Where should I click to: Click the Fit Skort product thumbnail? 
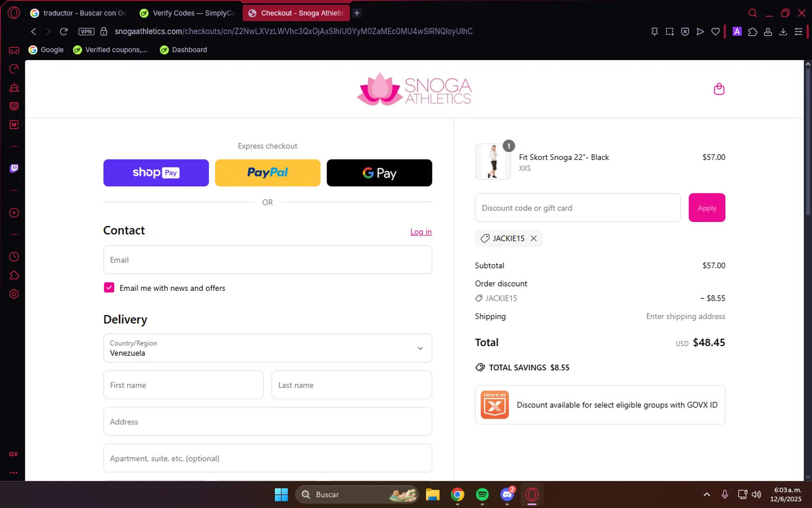click(x=493, y=161)
